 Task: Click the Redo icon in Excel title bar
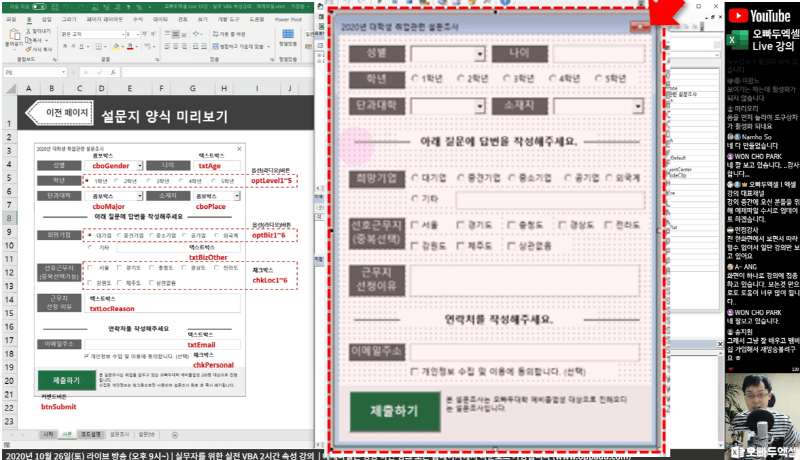click(81, 7)
